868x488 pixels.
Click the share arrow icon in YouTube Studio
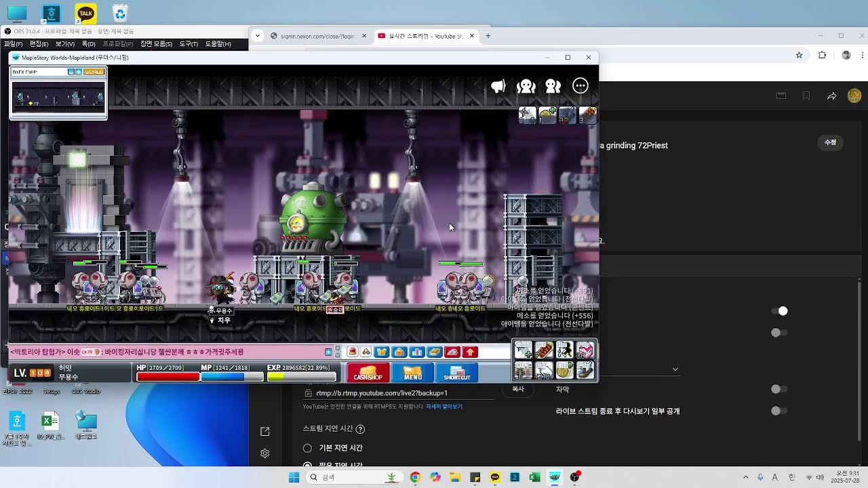tap(831, 96)
